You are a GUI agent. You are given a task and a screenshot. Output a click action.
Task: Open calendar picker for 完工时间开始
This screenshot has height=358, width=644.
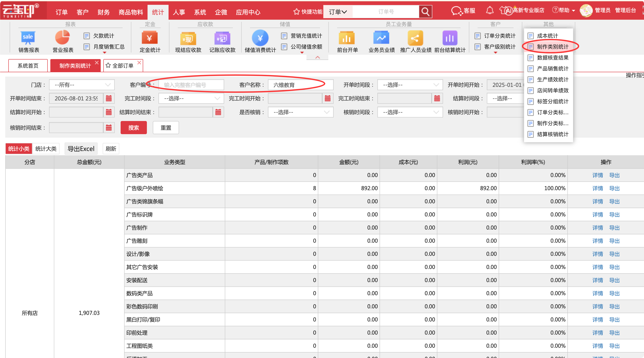point(327,98)
